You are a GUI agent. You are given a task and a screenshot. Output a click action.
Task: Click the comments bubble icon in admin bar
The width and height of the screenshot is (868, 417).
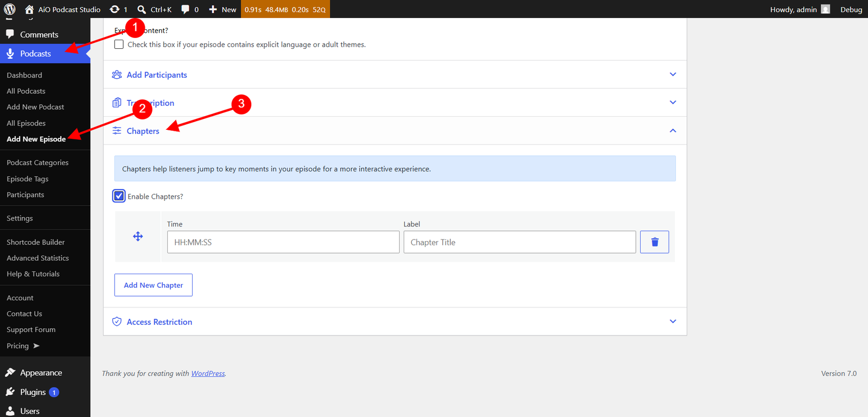pos(185,9)
